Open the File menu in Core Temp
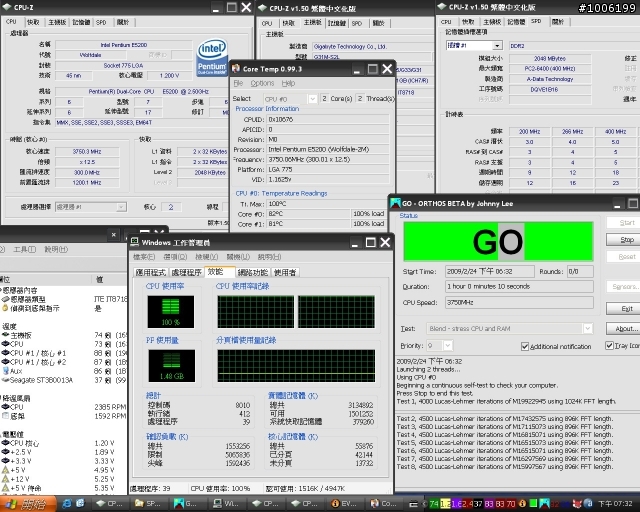This screenshot has height=512, width=640. point(238,83)
